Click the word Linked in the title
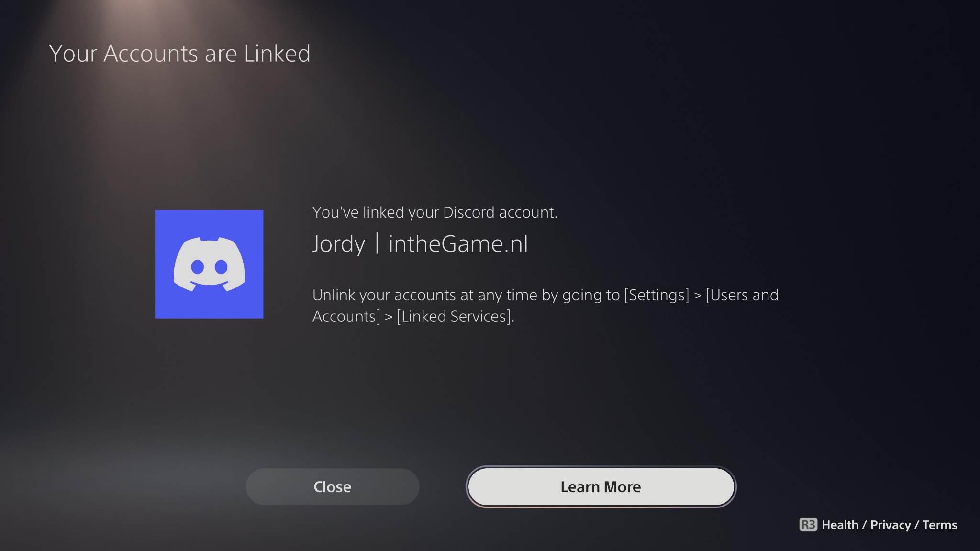Viewport: 980px width, 551px height. tap(277, 53)
